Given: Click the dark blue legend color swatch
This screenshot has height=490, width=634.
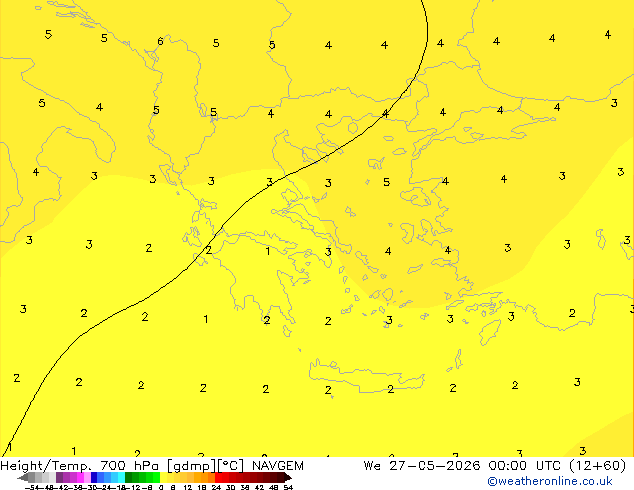Looking at the screenshot, I should point(94,477).
